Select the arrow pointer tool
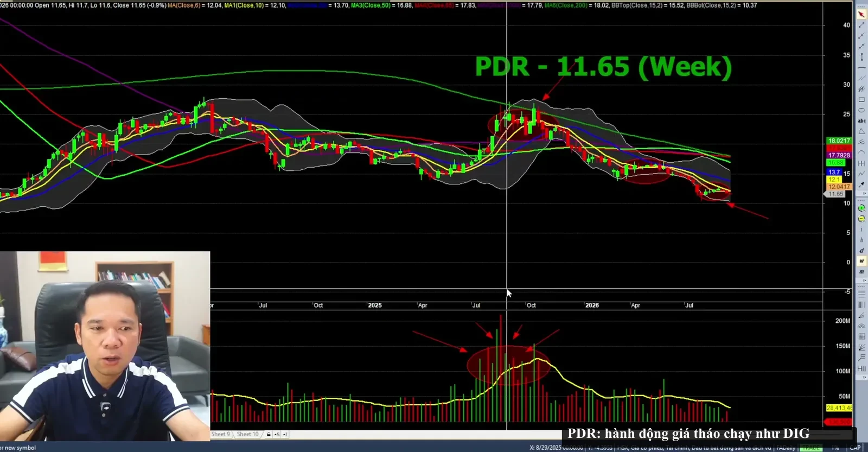The width and height of the screenshot is (868, 452). [x=861, y=14]
